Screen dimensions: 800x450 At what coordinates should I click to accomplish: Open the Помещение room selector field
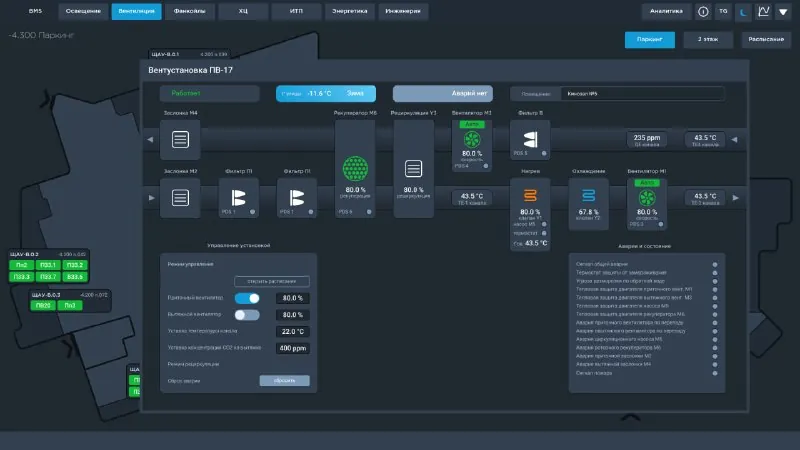pos(642,94)
